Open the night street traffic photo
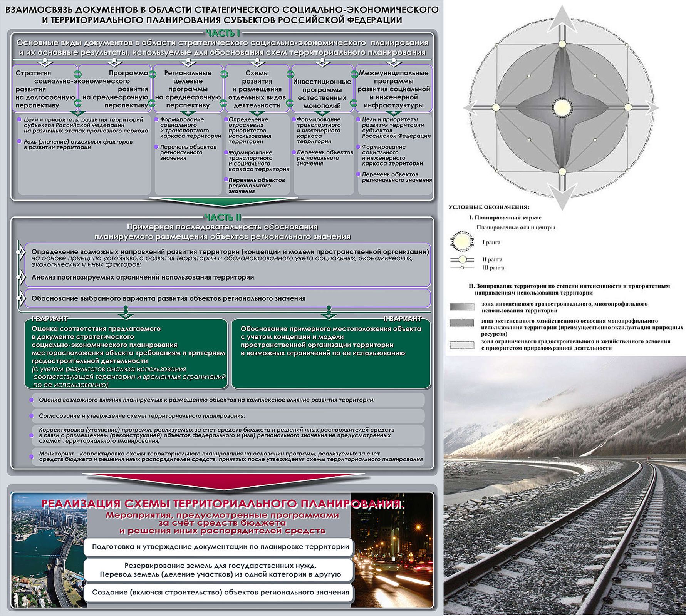This screenshot has width=686, height=616. tap(392, 550)
